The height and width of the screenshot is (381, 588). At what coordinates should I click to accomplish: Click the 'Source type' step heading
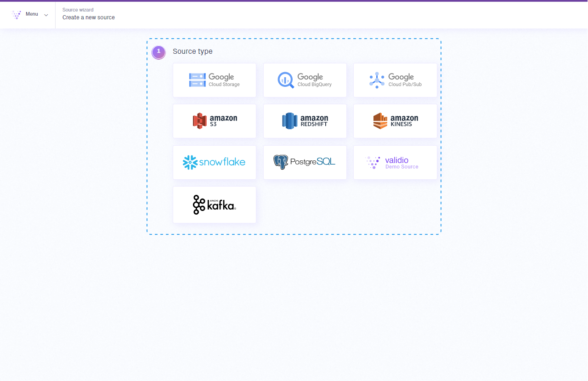click(x=192, y=51)
